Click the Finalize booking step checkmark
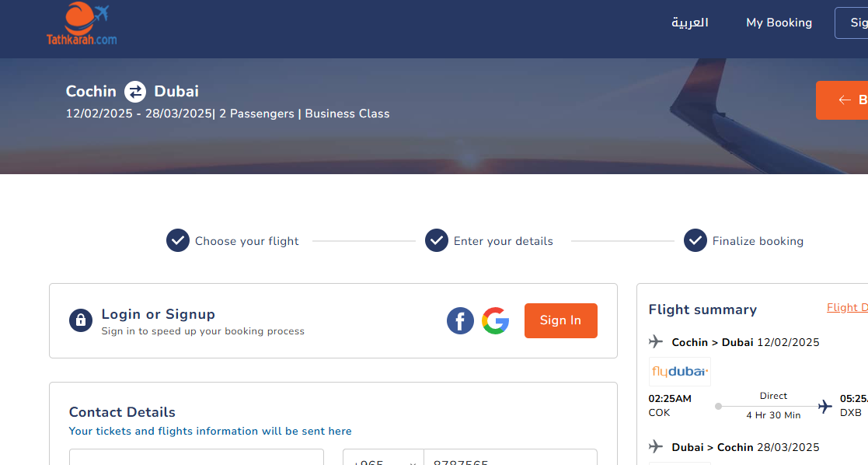Screen dimensions: 868x465 695,240
